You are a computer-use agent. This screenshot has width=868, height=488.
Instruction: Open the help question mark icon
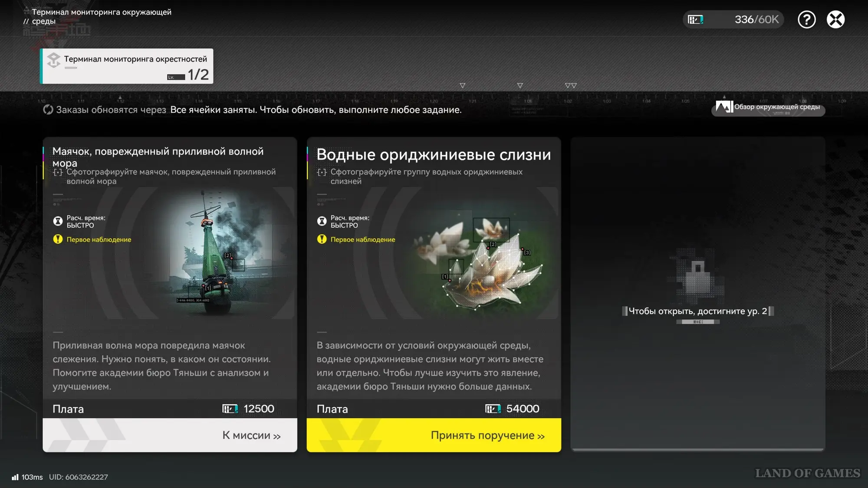click(x=806, y=20)
